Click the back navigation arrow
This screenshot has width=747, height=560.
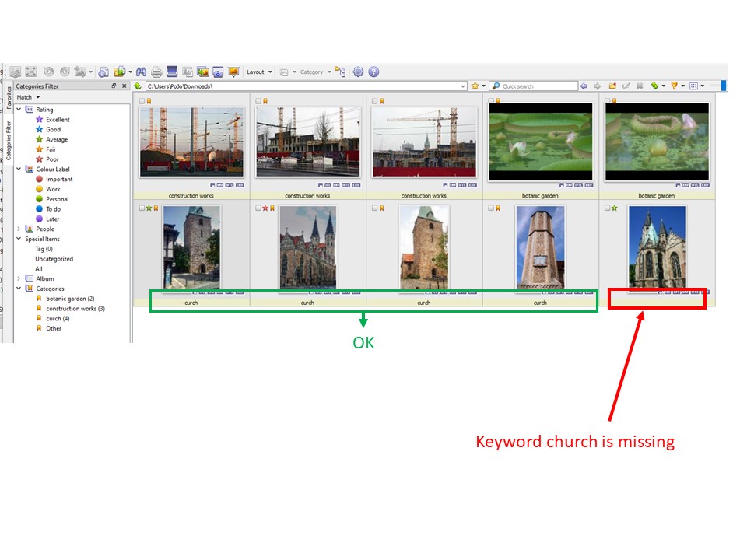point(584,86)
